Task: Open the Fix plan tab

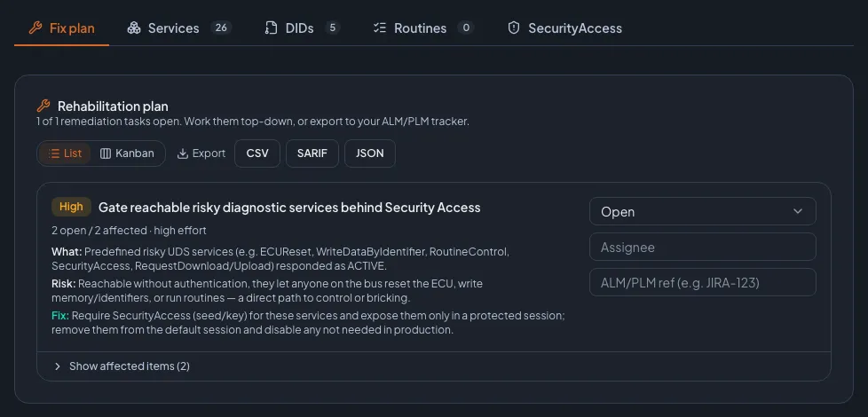Action: pyautogui.click(x=61, y=28)
